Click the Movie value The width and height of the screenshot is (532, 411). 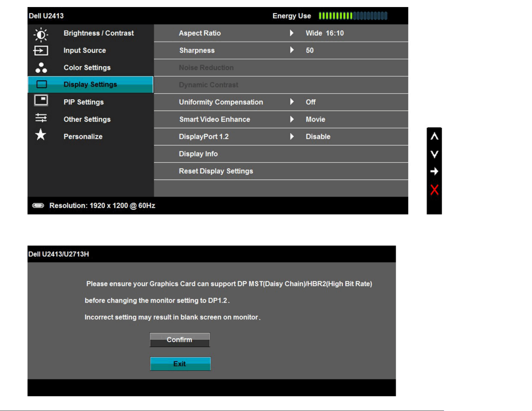click(x=315, y=119)
